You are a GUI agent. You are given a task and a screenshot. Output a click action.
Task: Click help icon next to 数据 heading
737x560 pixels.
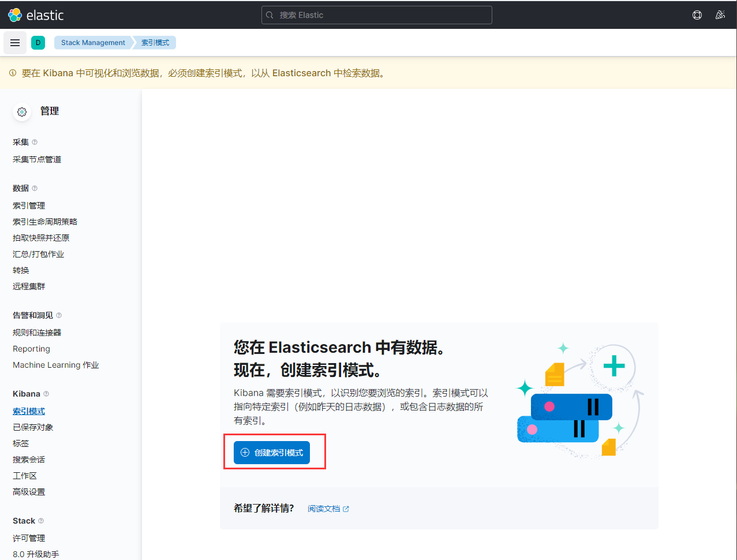coord(35,188)
